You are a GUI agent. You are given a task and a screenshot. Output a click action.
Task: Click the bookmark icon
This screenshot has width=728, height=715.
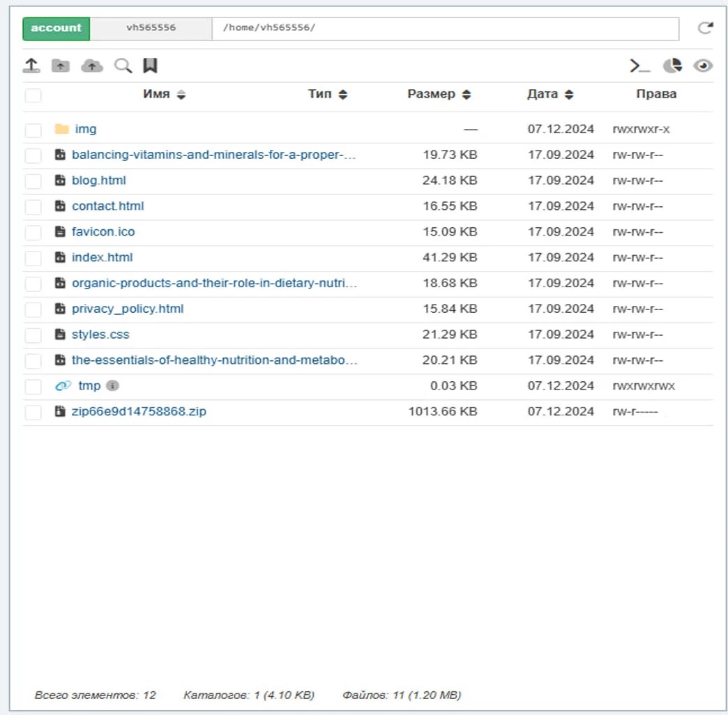[150, 66]
